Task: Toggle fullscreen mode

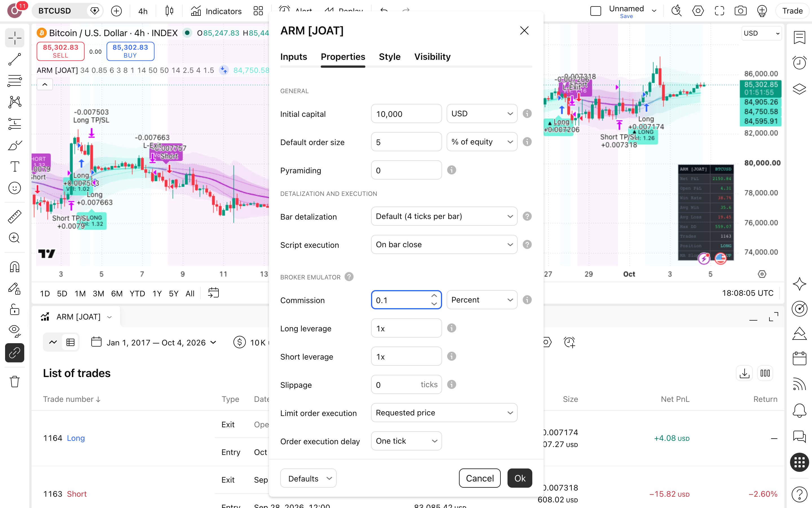Action: [x=720, y=11]
